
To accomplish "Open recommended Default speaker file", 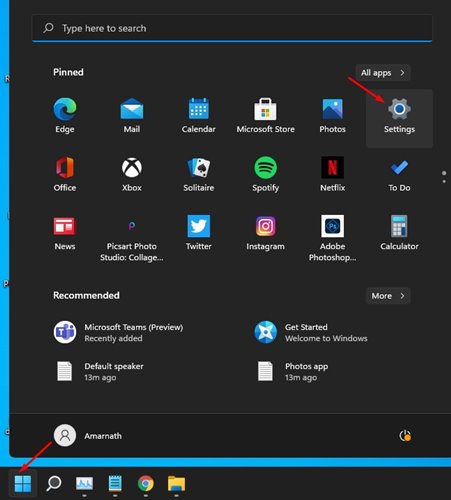I will click(100, 371).
